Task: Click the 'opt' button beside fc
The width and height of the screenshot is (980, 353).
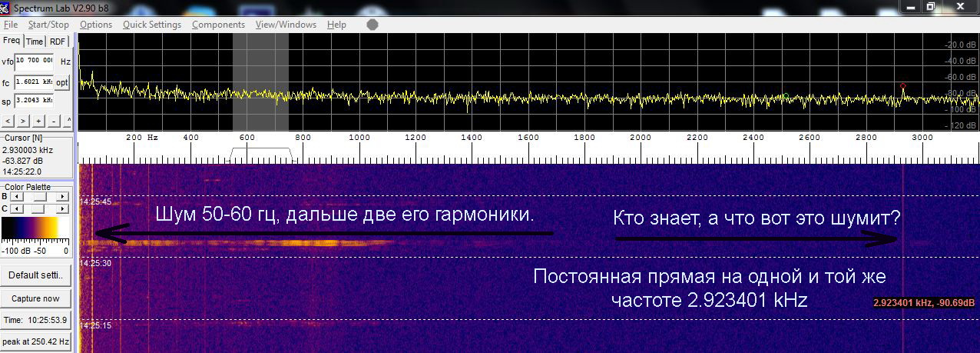Action: click(62, 82)
